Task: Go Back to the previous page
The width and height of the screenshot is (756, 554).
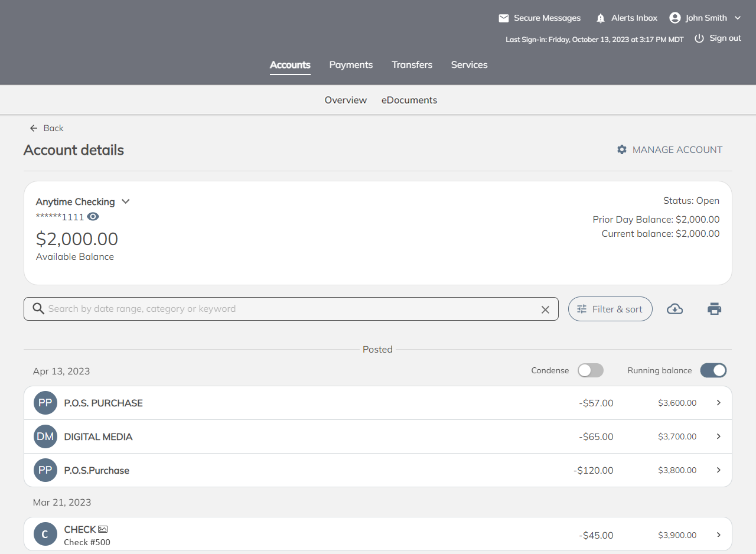Action: coord(47,128)
